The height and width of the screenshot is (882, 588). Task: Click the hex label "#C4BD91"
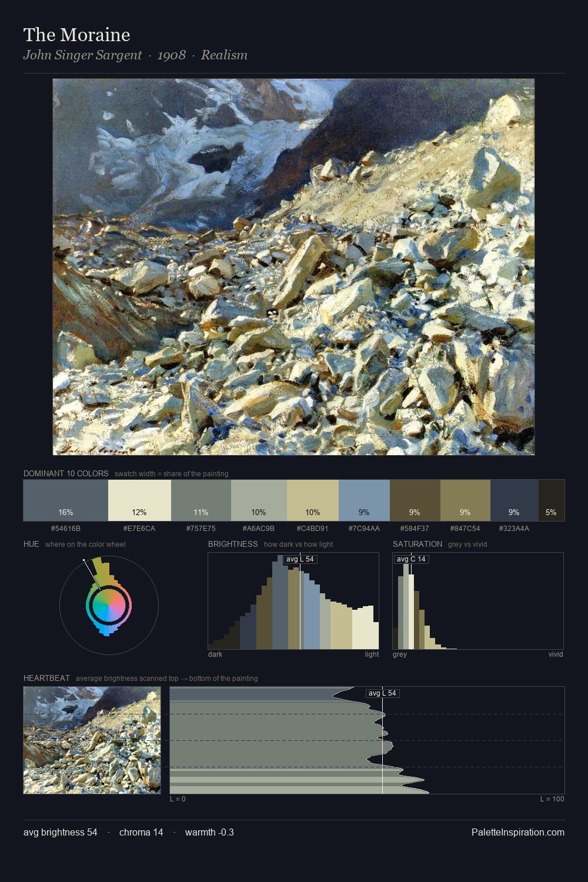[313, 529]
